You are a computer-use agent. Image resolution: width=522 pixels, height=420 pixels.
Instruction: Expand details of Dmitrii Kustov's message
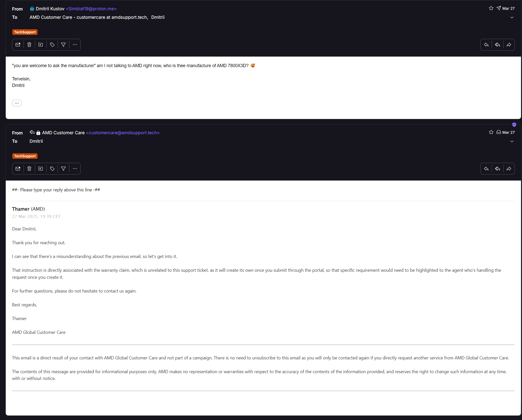(512, 18)
